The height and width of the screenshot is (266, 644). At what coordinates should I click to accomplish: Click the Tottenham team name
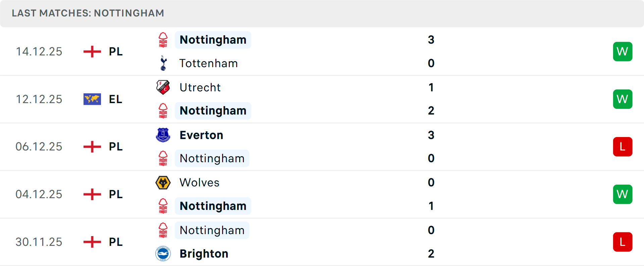[x=208, y=63]
